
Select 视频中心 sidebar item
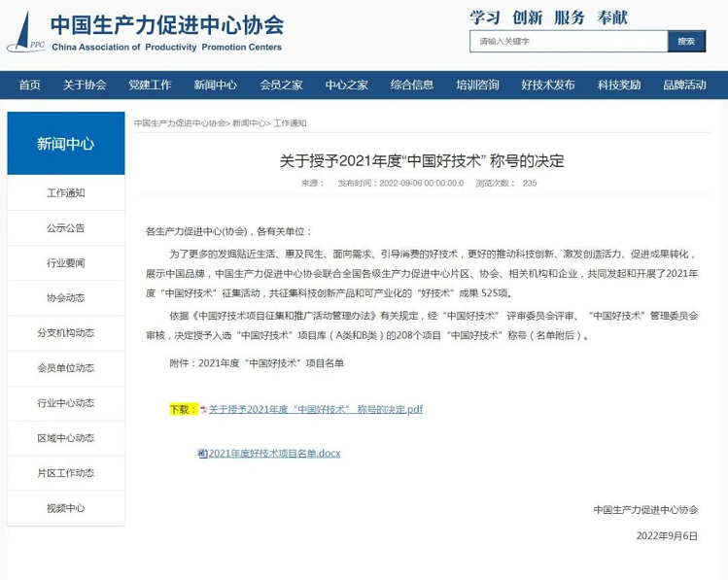pyautogui.click(x=66, y=508)
